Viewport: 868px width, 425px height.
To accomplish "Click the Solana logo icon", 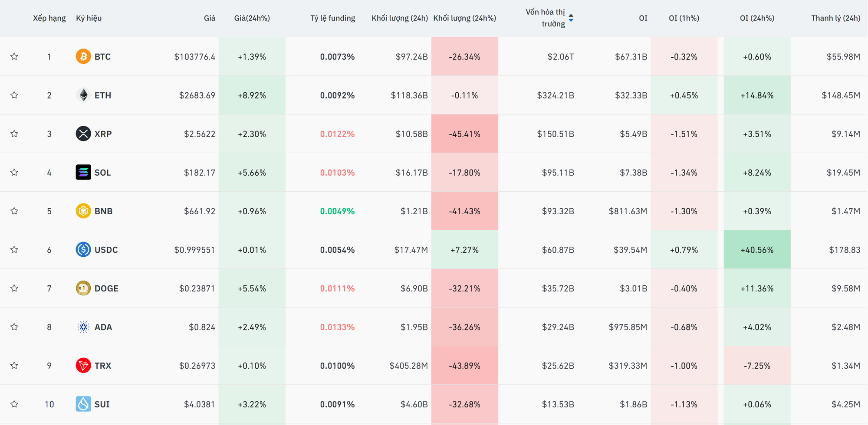I will click(x=83, y=172).
